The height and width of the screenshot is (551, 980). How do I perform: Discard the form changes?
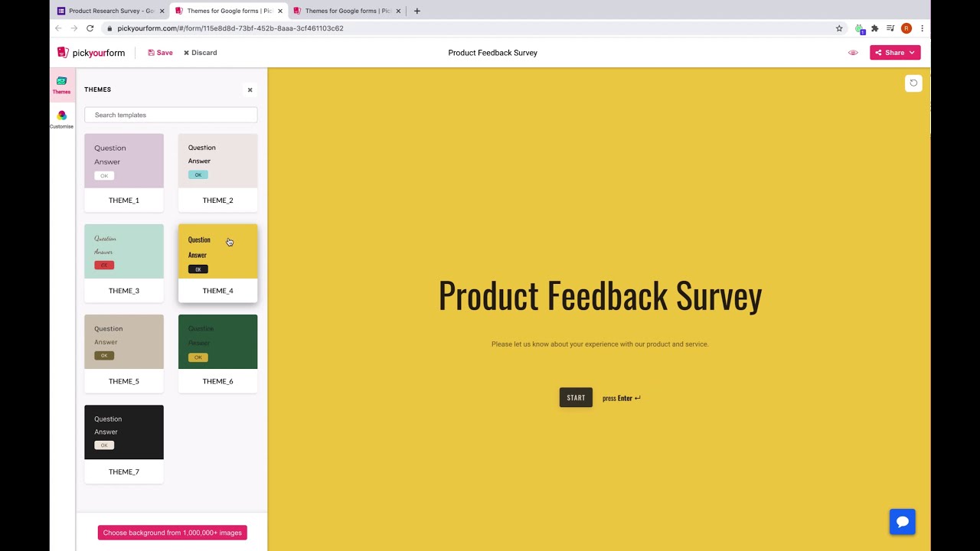200,53
